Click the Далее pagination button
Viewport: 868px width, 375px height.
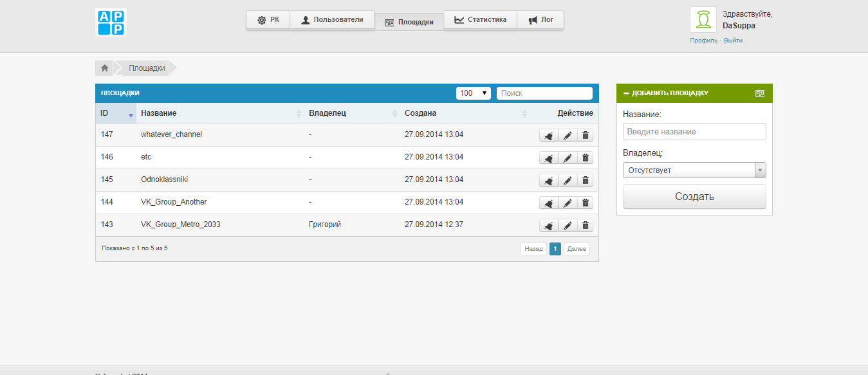pyautogui.click(x=577, y=249)
